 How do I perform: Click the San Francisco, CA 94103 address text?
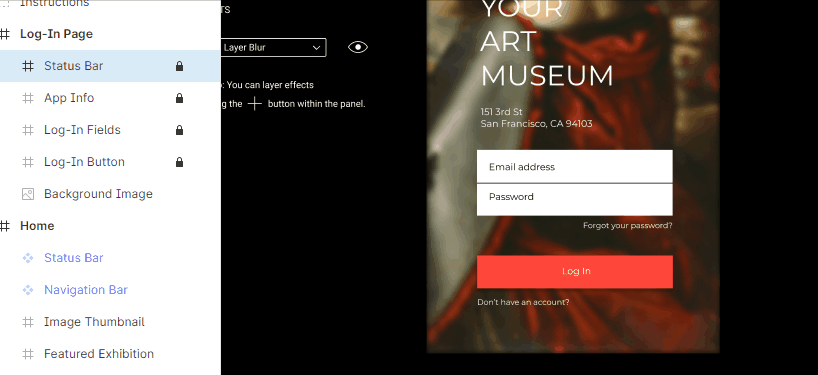(536, 124)
